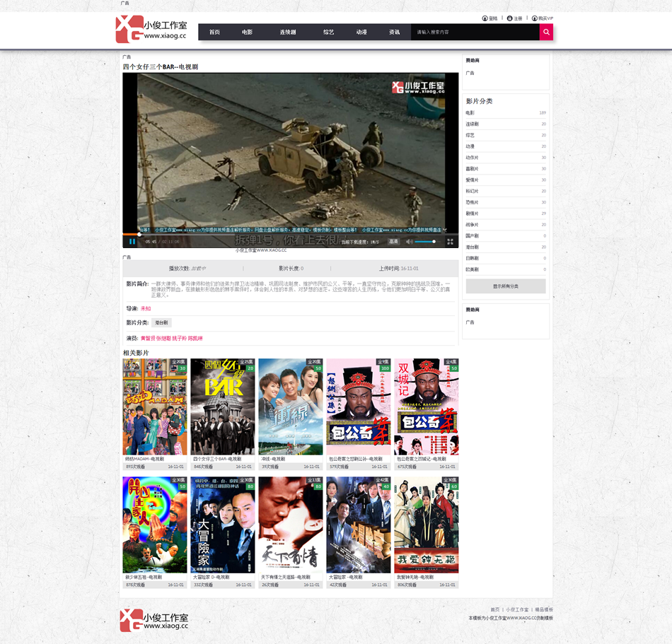Click the 冲线--电视剧 title text
Viewport: 672px width, 644px height.
coord(273,459)
